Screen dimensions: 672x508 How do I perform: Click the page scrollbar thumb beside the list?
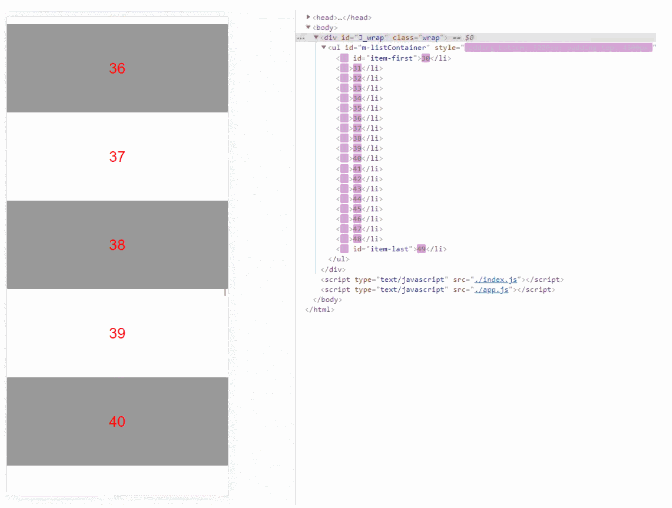pyautogui.click(x=225, y=292)
